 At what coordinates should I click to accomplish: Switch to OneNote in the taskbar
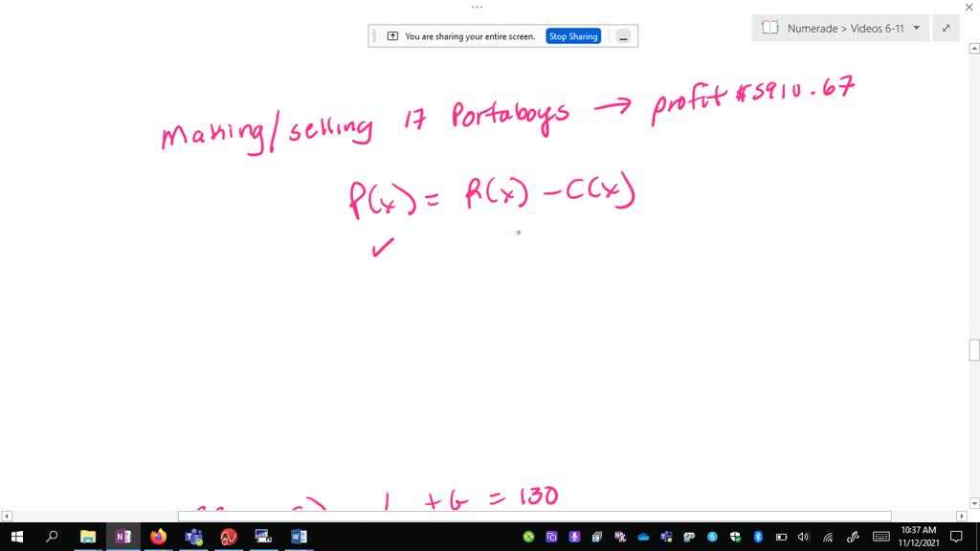pos(122,537)
